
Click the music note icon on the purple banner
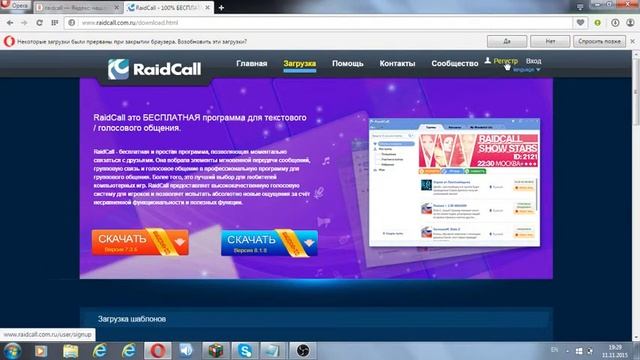point(326,161)
